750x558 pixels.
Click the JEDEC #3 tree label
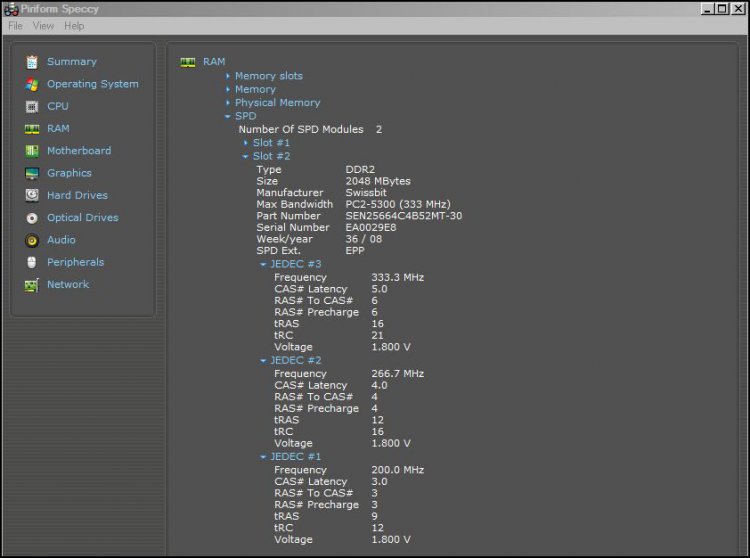(x=296, y=264)
